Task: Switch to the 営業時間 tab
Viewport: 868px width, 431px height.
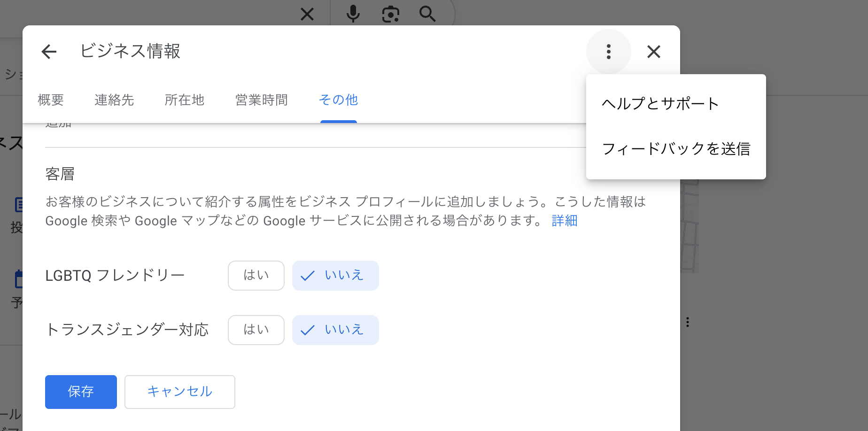Action: click(262, 100)
